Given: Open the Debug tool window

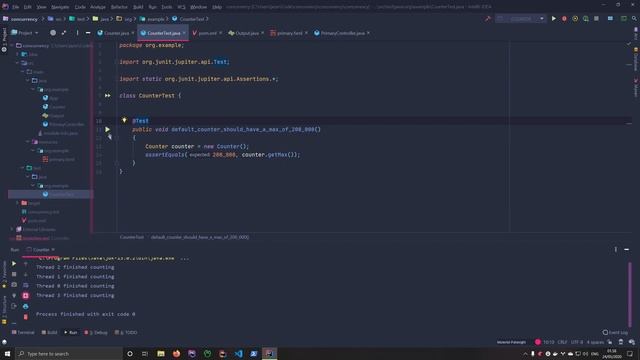Looking at the screenshot, I should coord(96,332).
